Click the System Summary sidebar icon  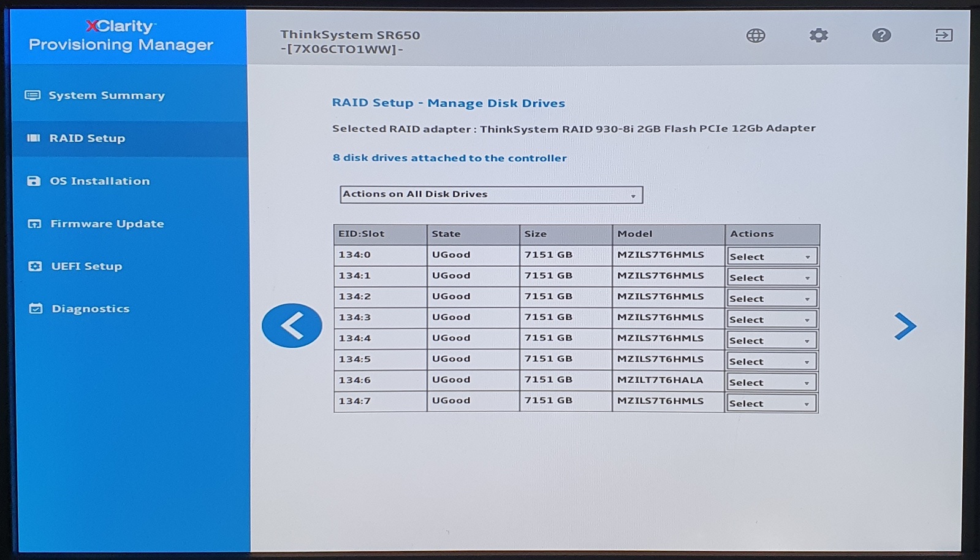point(32,95)
